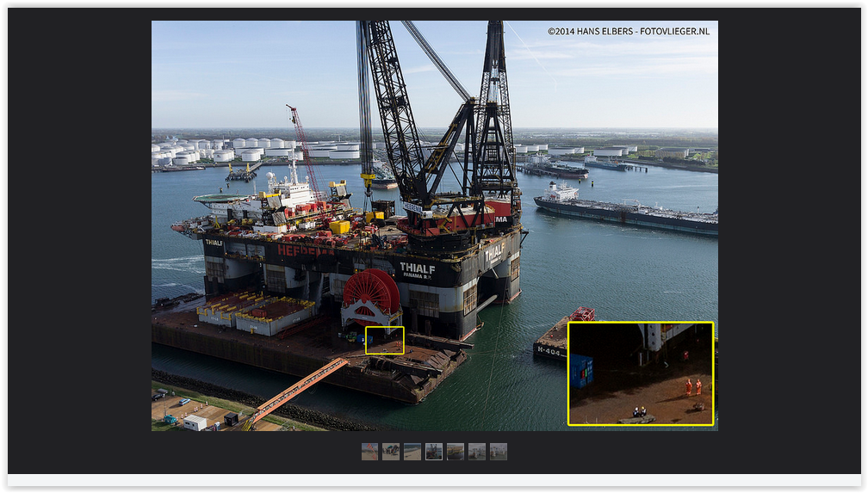
Task: Click the white THIALF lettering on the hull
Action: point(417,268)
